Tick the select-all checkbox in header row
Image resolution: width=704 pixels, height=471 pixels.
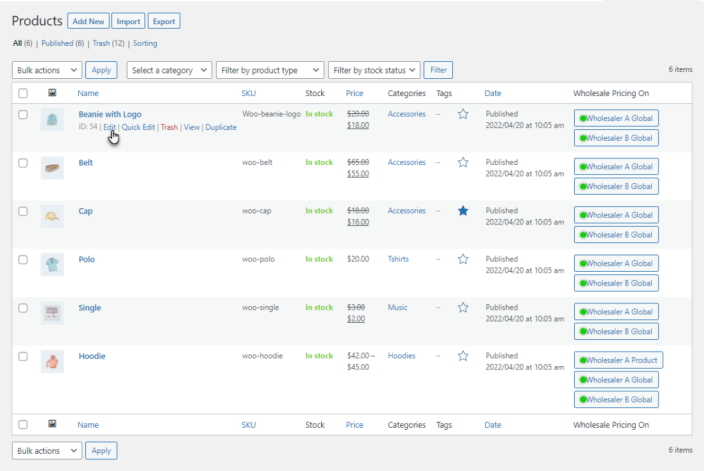[23, 93]
